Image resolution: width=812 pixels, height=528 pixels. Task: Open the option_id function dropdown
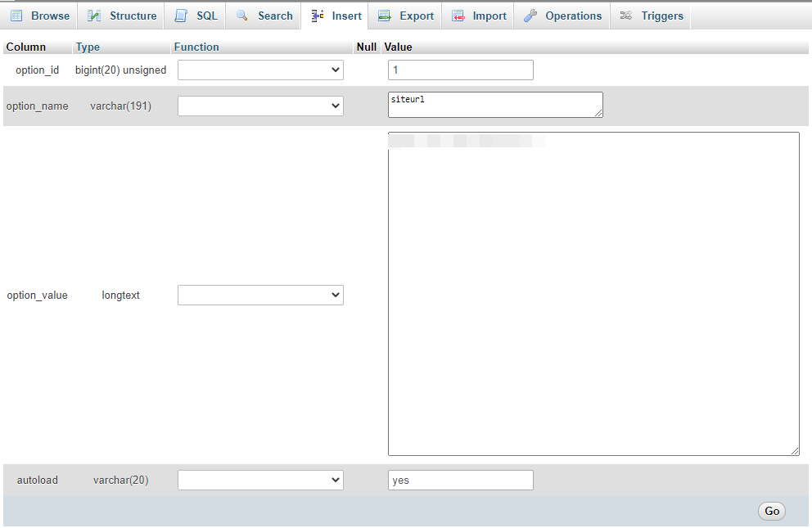tap(260, 70)
